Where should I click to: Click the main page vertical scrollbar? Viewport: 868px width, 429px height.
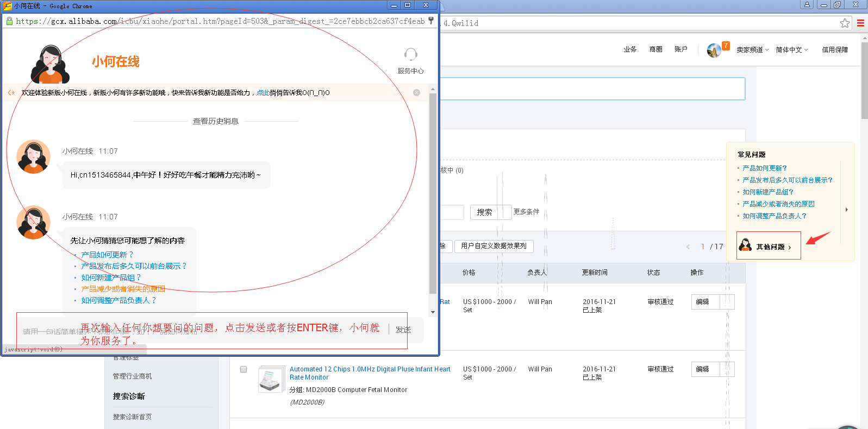click(x=864, y=81)
